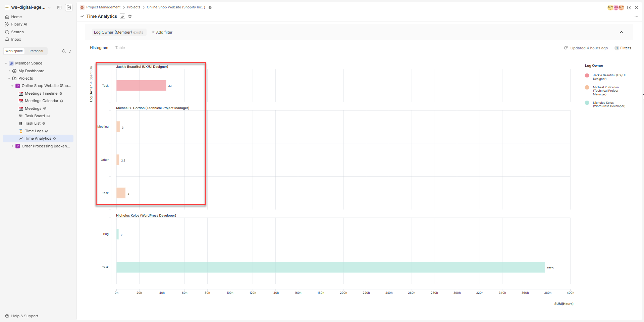Switch to the Table tab
This screenshot has width=644, height=322.
[x=120, y=48]
